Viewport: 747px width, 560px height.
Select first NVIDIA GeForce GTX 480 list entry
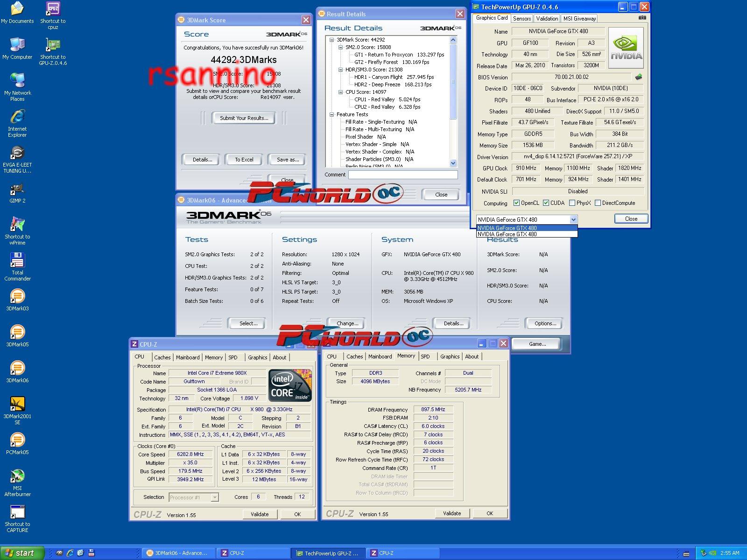(527, 228)
